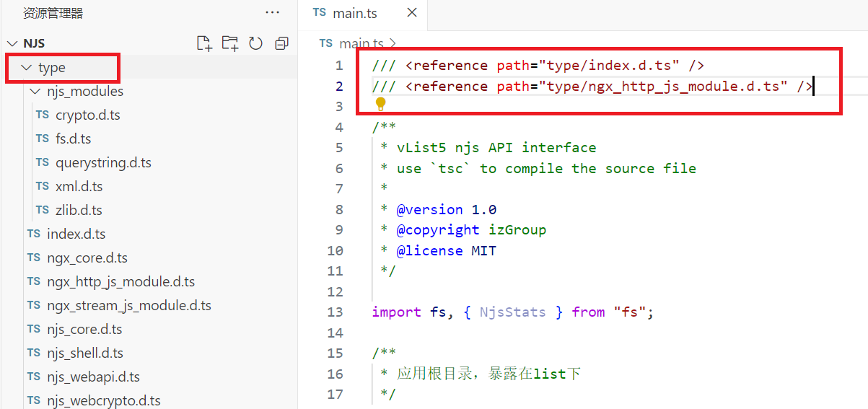Click the import fs line in editor
The height and width of the screenshot is (409, 868).
tap(512, 312)
